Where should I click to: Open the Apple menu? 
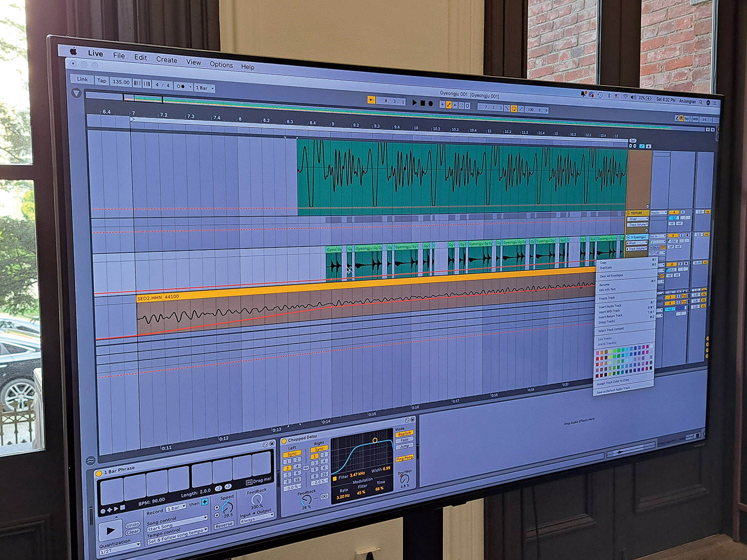click(73, 51)
